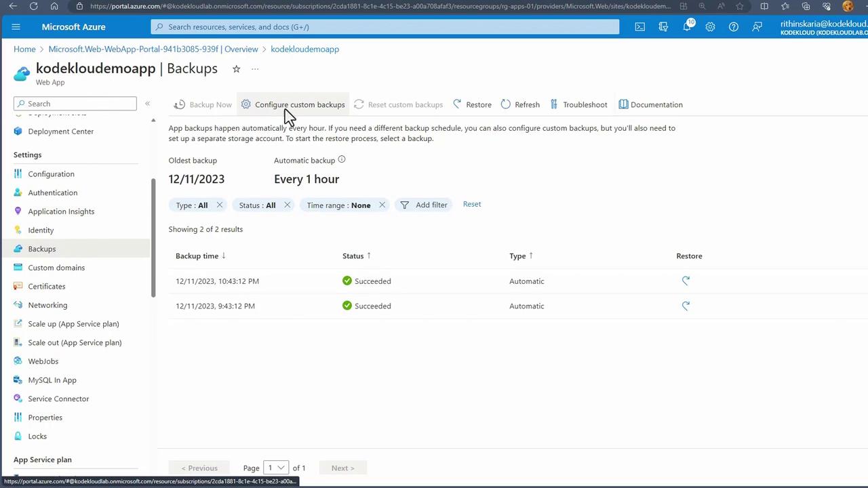This screenshot has height=488, width=868.
Task: Go to Home in the breadcrumb
Action: click(24, 49)
